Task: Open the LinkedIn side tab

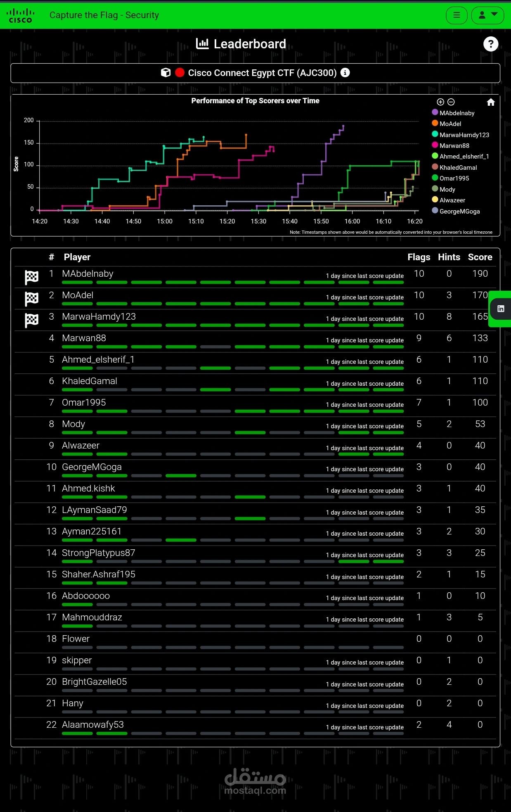Action: 500,309
